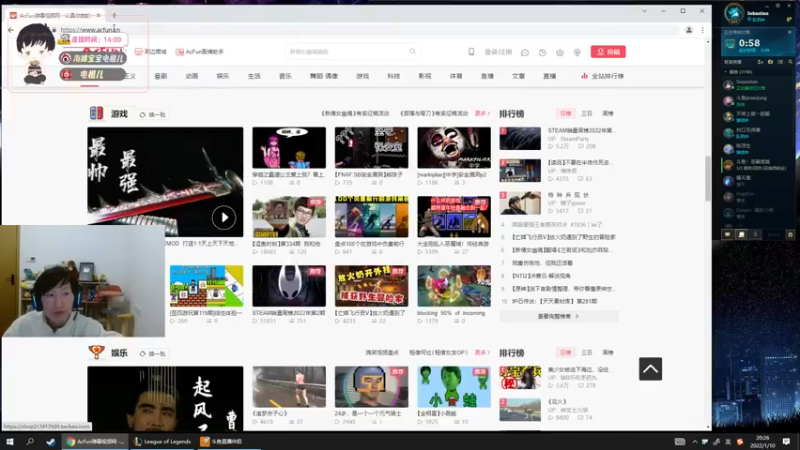Click the add friend icon in League friends list

760,62
